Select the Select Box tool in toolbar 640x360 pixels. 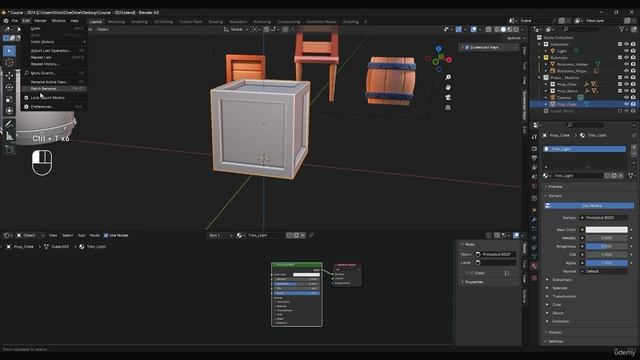[9, 51]
